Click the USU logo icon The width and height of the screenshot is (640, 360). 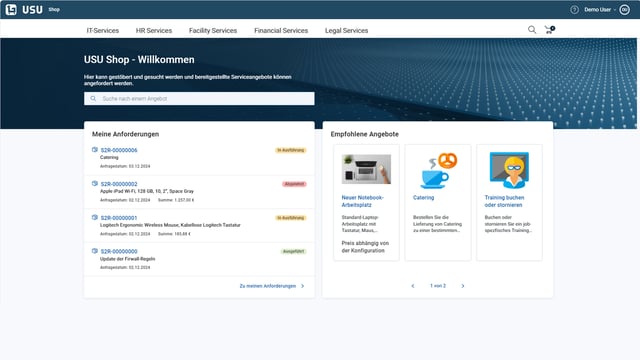[11, 9]
